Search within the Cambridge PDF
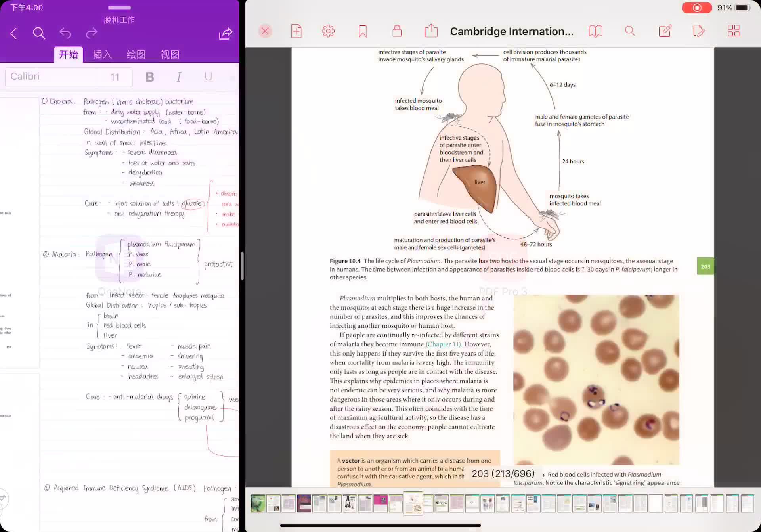761x532 pixels. (x=630, y=31)
